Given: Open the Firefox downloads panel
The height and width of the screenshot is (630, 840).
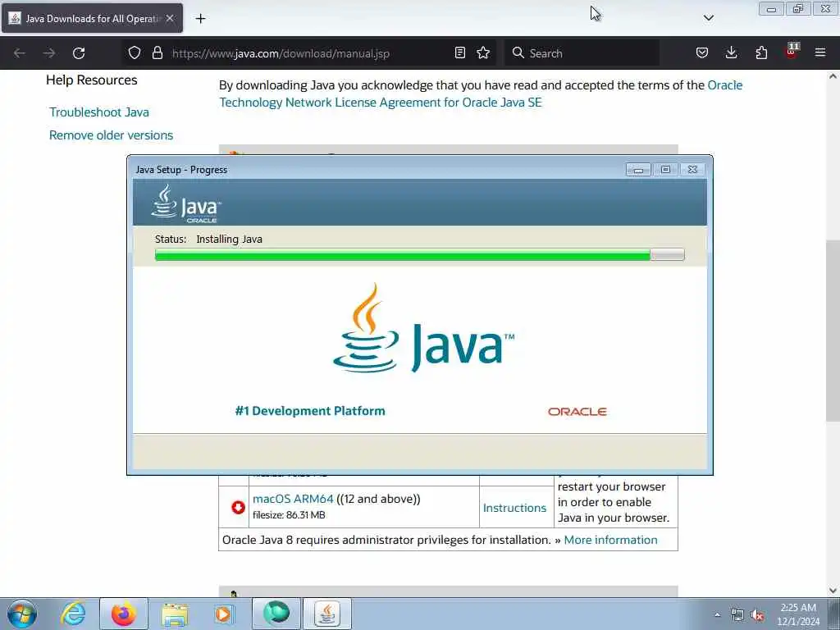Looking at the screenshot, I should tap(731, 53).
